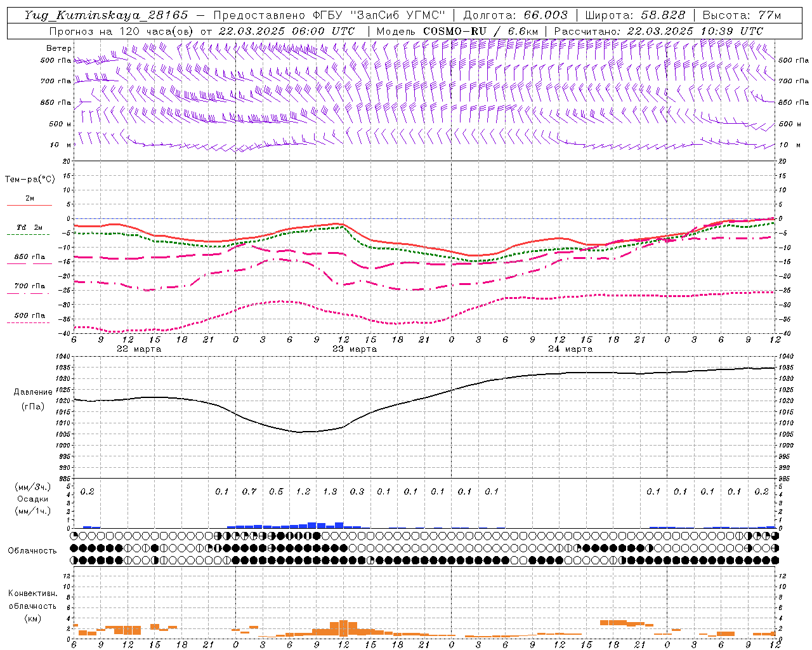Image resolution: width=812 pixels, height=650 pixels.
Task: Click the '(мм/3ч.)' units label
Action: [32, 487]
